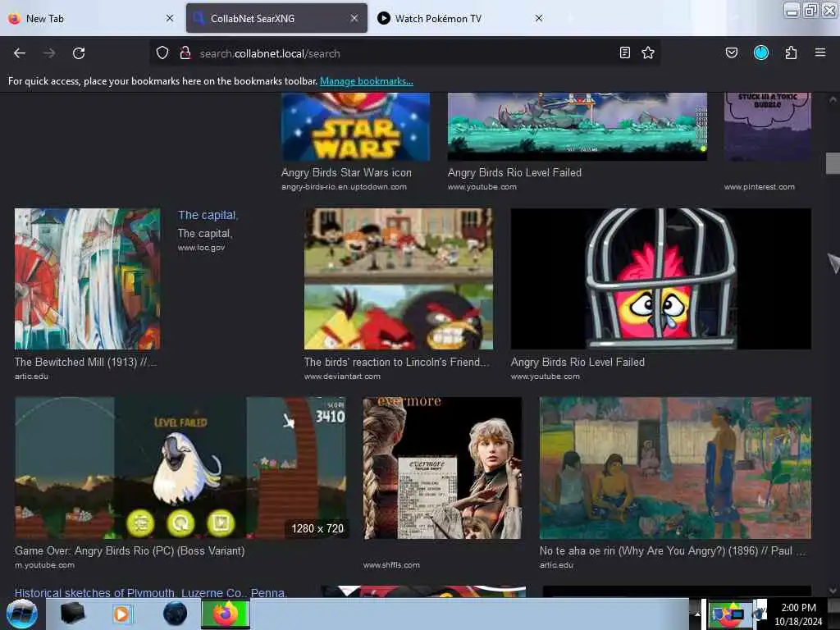Click www.deviantart.com source text
The image size is (840, 630).
point(342,377)
